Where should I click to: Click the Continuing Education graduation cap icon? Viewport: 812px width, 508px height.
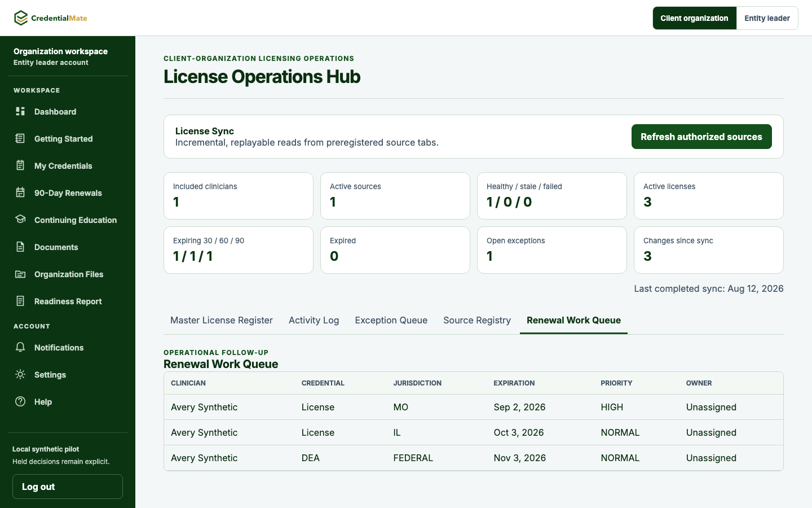(20, 220)
